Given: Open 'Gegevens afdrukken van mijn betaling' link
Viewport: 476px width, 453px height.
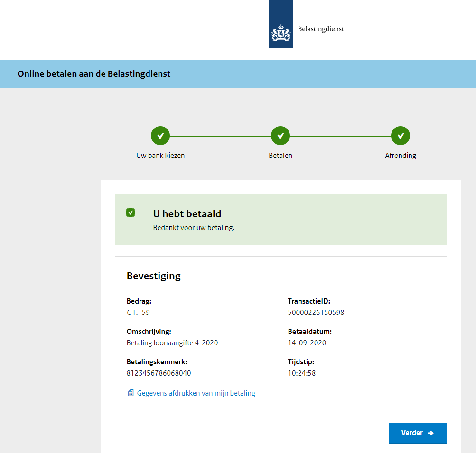Looking at the screenshot, I should [x=196, y=393].
